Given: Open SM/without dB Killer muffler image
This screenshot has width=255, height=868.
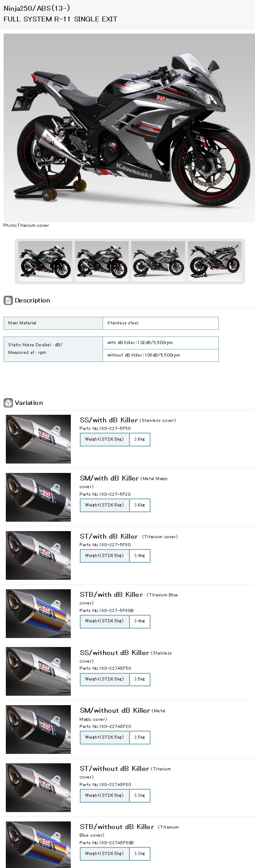Looking at the screenshot, I should [38, 729].
